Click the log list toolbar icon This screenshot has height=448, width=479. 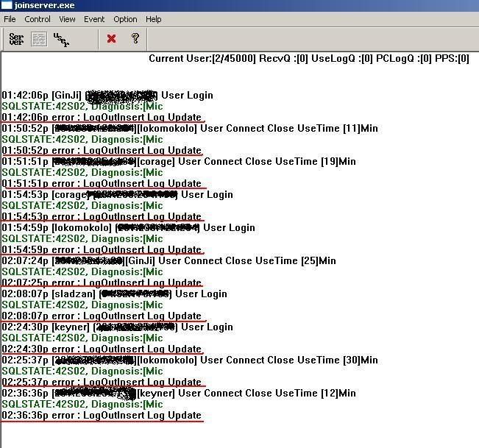pyautogui.click(x=38, y=39)
